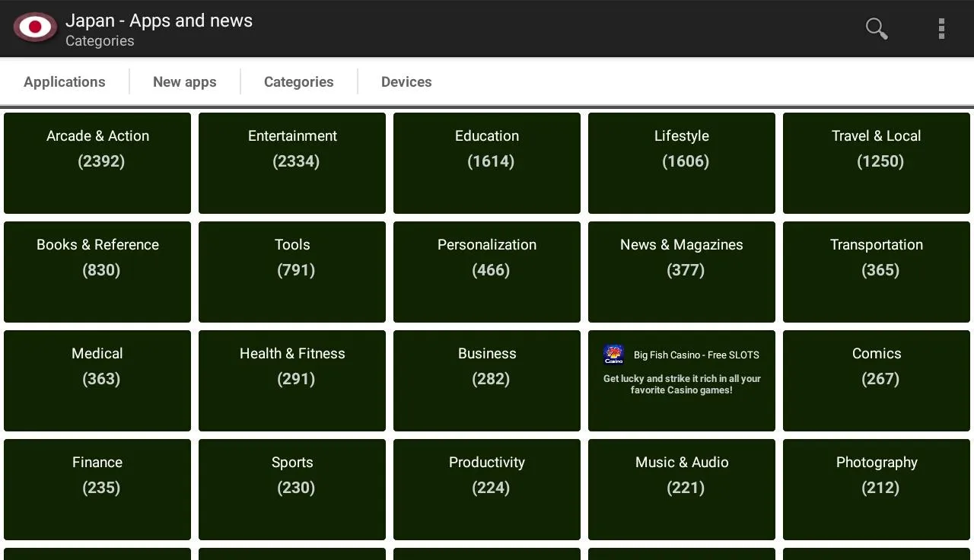Browse the Education category
Image resolution: width=974 pixels, height=560 pixels.
487,163
